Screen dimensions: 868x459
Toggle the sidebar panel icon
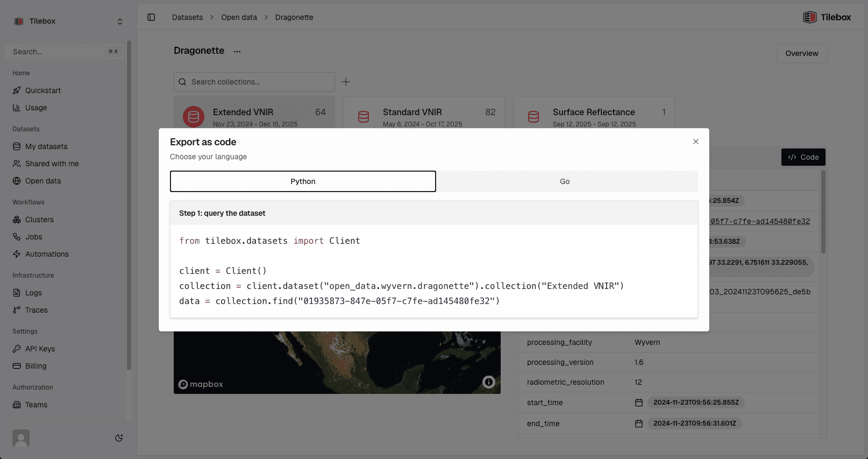(151, 17)
